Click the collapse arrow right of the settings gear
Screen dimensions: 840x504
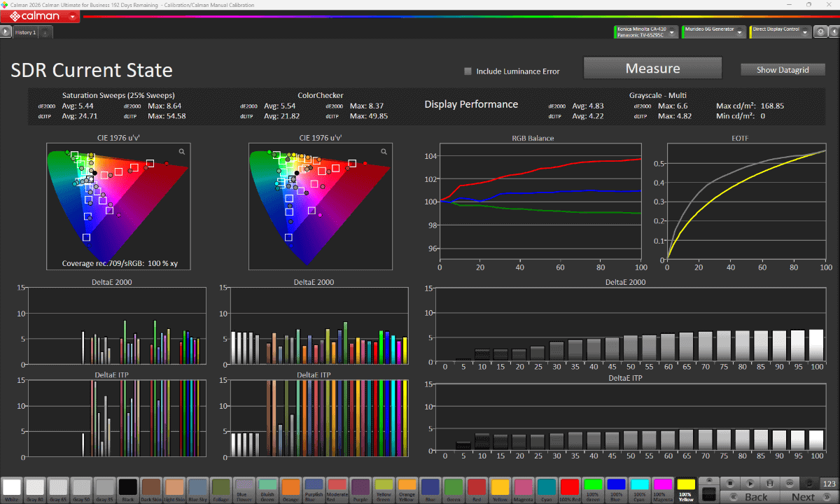click(x=833, y=31)
